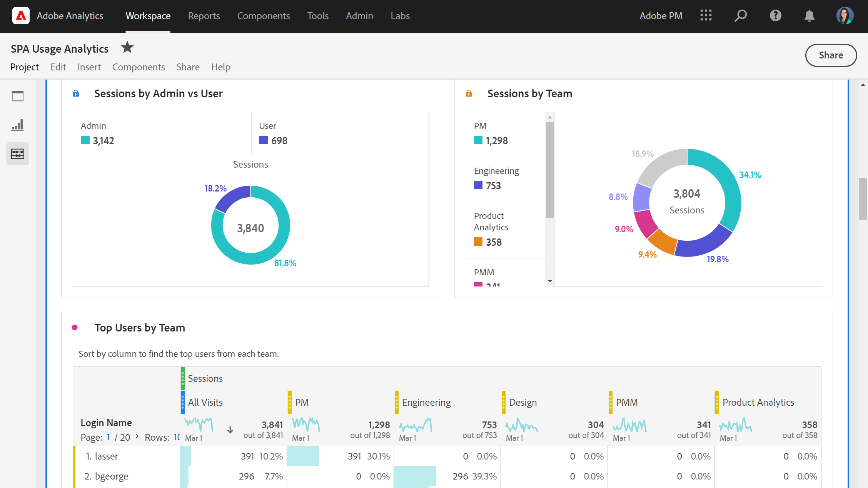Open the Rows count dropdown
The width and height of the screenshot is (868, 488).
[177, 437]
